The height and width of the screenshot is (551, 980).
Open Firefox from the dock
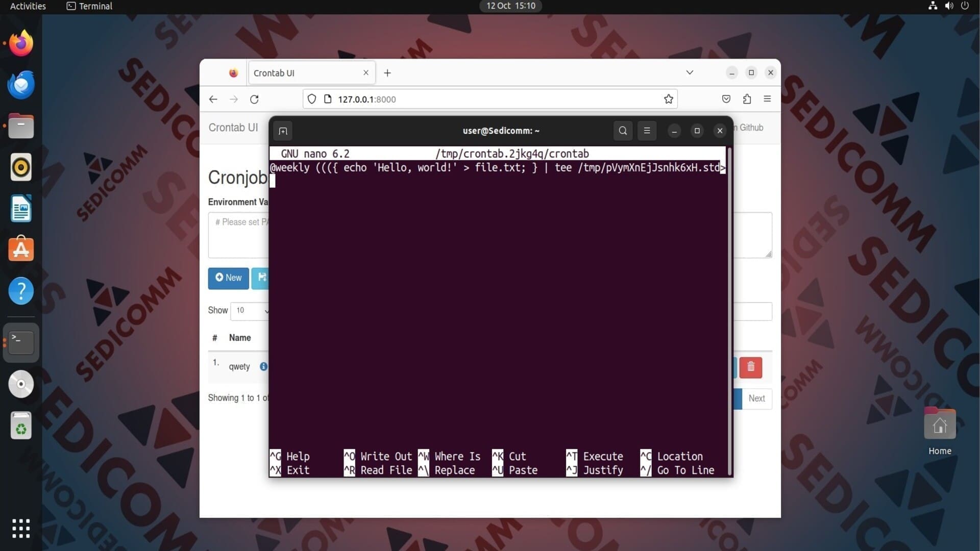(21, 43)
